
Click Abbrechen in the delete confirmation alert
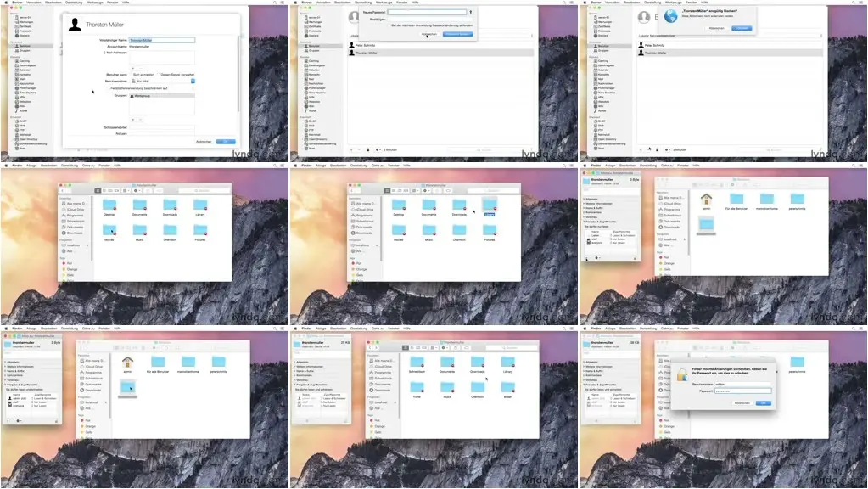(x=716, y=28)
